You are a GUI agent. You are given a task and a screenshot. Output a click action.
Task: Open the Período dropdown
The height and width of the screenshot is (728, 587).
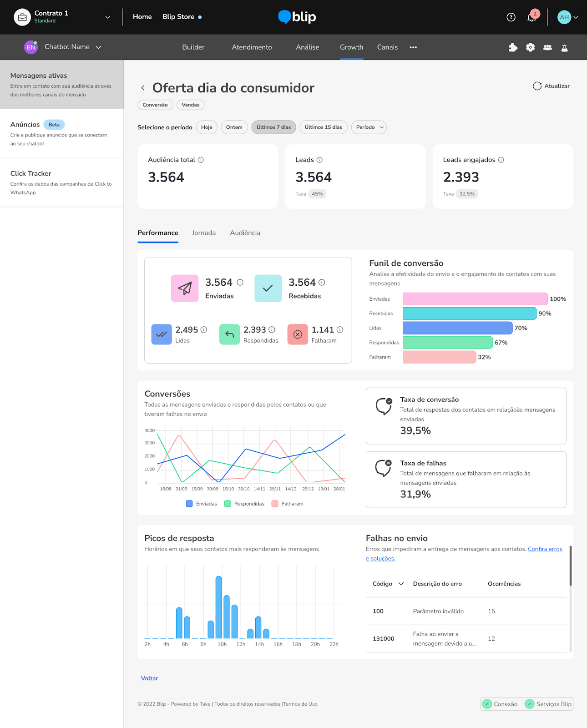[369, 127]
